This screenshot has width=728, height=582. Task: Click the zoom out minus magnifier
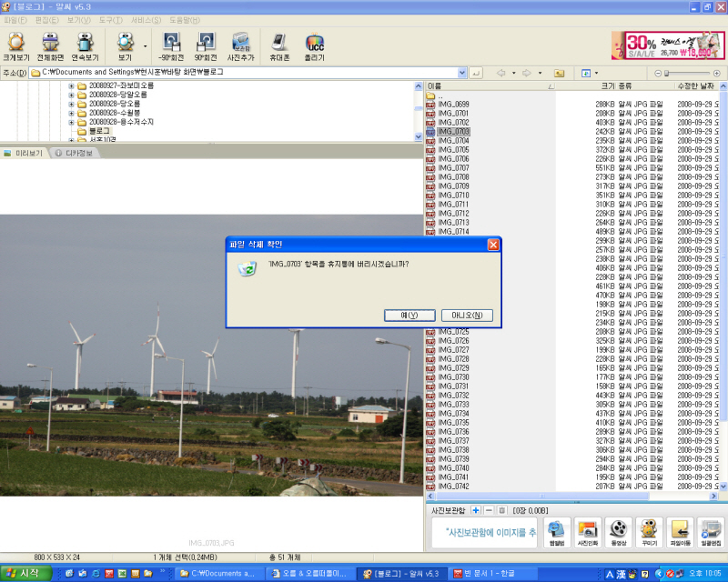(657, 74)
